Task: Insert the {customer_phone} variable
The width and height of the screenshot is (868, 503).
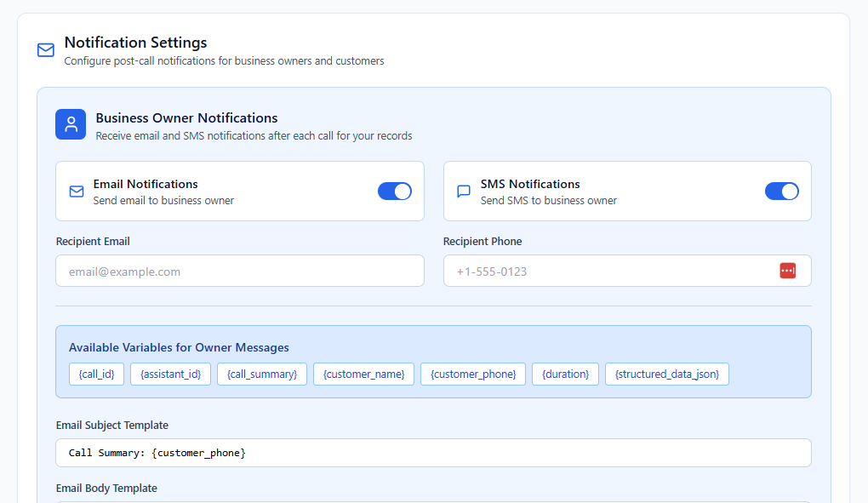Action: (x=472, y=374)
